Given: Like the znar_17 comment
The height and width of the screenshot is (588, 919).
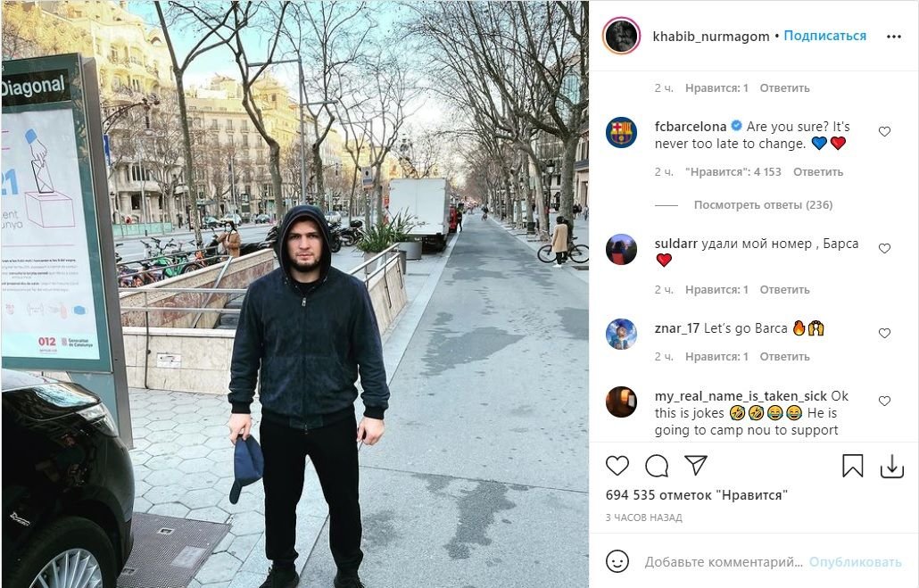Looking at the screenshot, I should pos(885,333).
